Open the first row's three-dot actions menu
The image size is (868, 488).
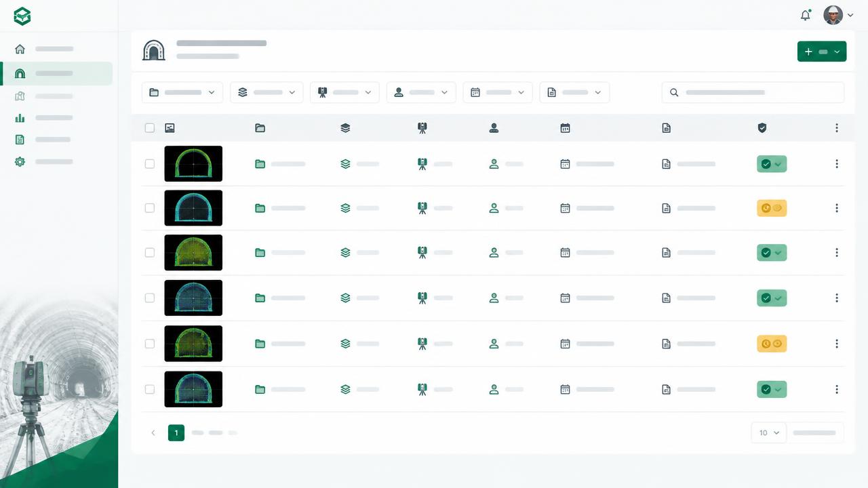(837, 163)
